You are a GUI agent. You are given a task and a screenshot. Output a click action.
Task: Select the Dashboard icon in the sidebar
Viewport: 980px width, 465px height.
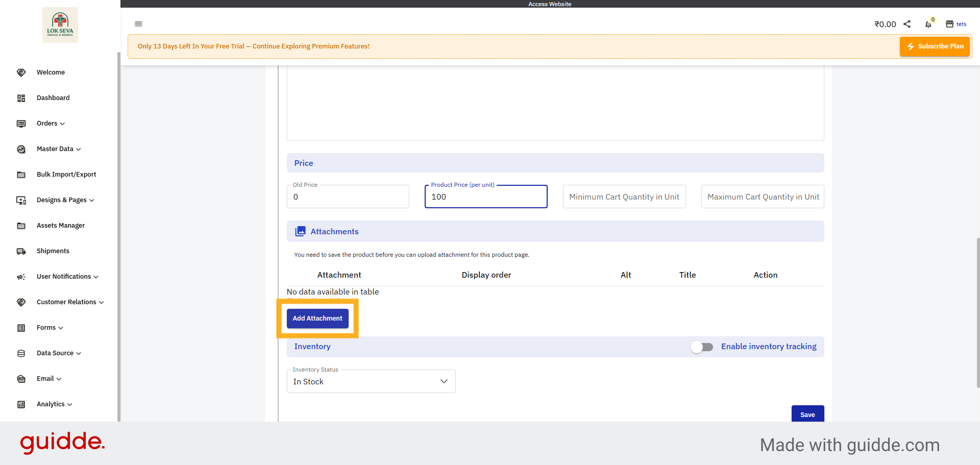(21, 98)
